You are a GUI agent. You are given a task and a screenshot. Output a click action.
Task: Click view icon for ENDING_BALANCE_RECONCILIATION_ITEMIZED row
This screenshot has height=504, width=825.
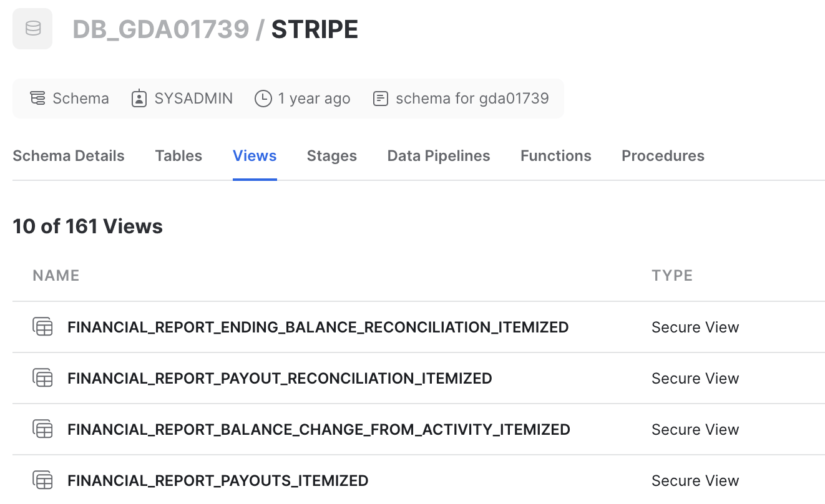[x=42, y=327]
